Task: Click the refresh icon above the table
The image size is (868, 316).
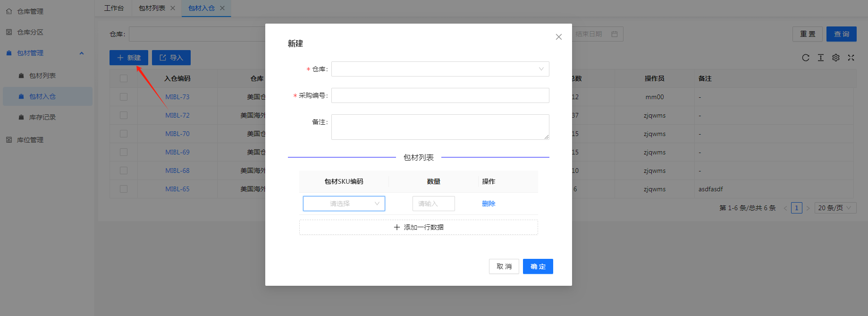Action: (806, 58)
